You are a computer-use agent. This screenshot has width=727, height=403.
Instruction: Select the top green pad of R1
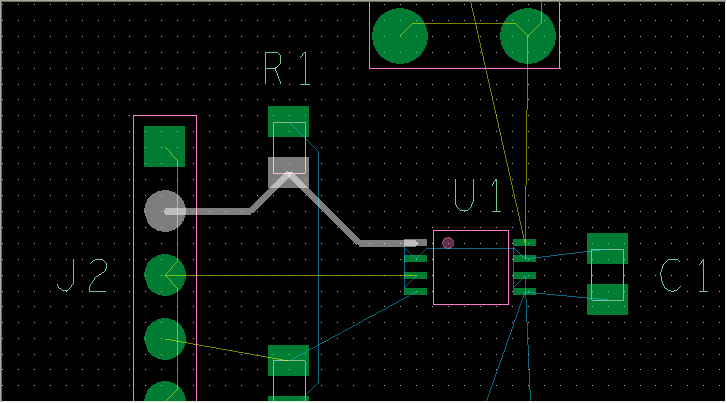288,122
